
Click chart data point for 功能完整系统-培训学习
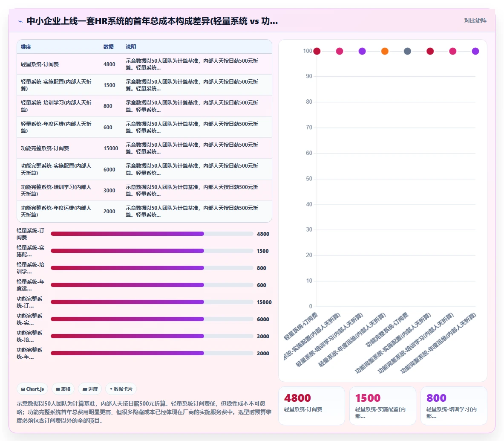coord(453,51)
